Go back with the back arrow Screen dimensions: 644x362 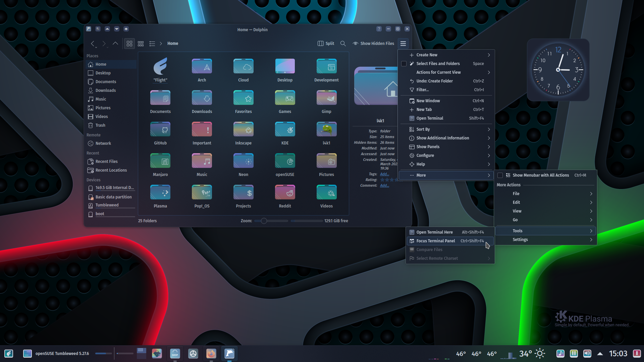click(93, 44)
